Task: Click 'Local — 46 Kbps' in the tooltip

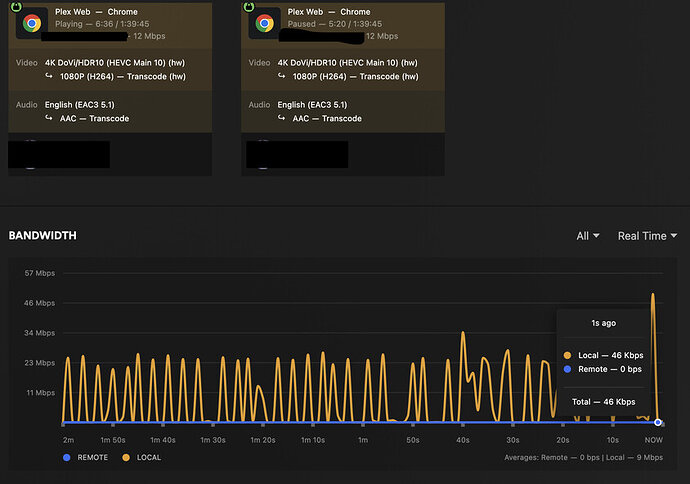Action: point(611,355)
